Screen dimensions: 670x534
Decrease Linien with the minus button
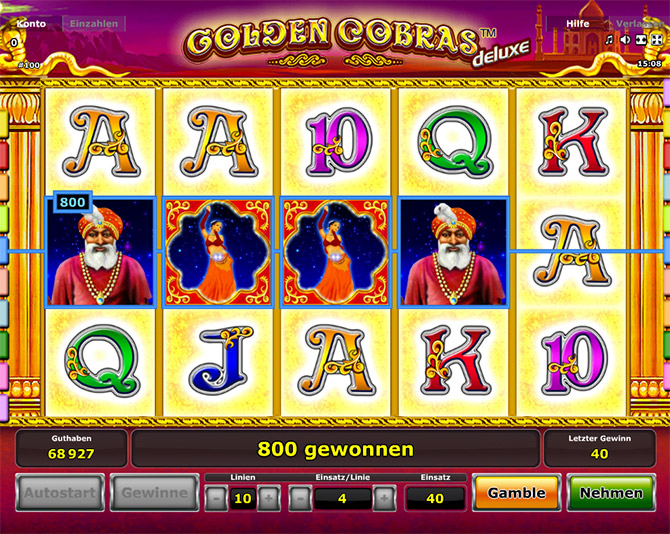pos(216,498)
